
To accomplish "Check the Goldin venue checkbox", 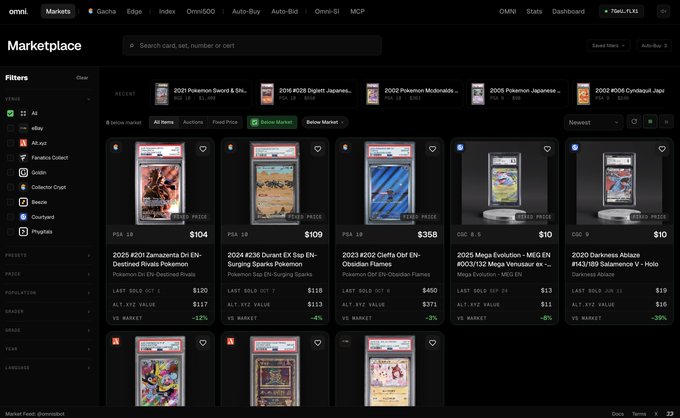I will (10, 172).
